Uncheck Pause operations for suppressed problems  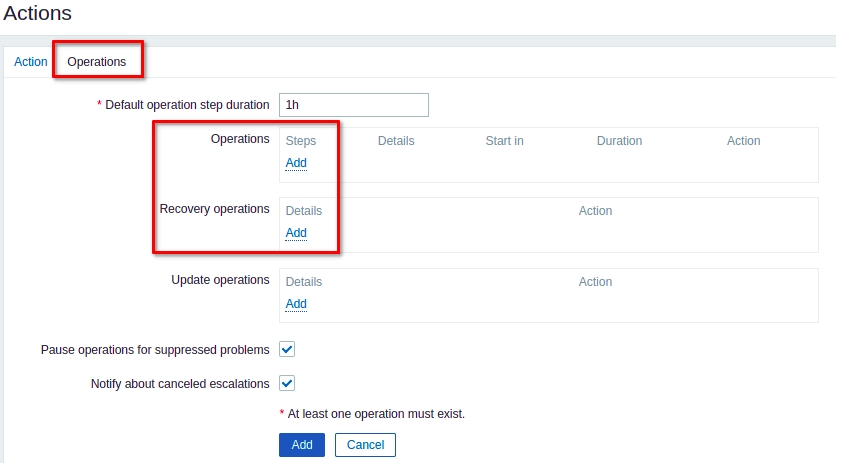point(287,349)
